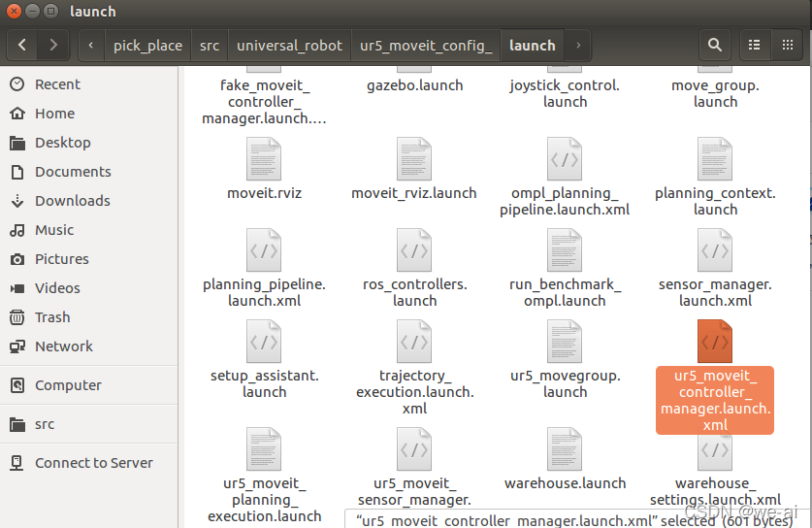Show later path segments with right chevron
Viewport: 812px width, 528px height.
(x=578, y=45)
